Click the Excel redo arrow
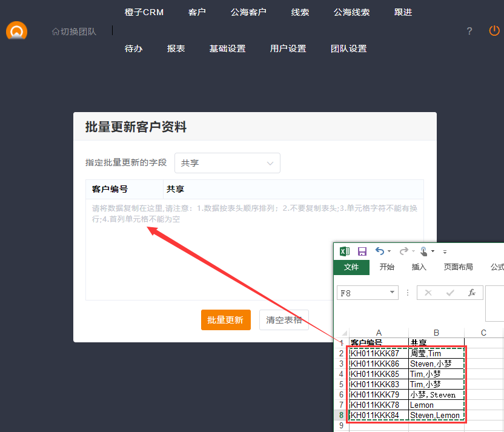This screenshot has height=432, width=504. click(403, 251)
